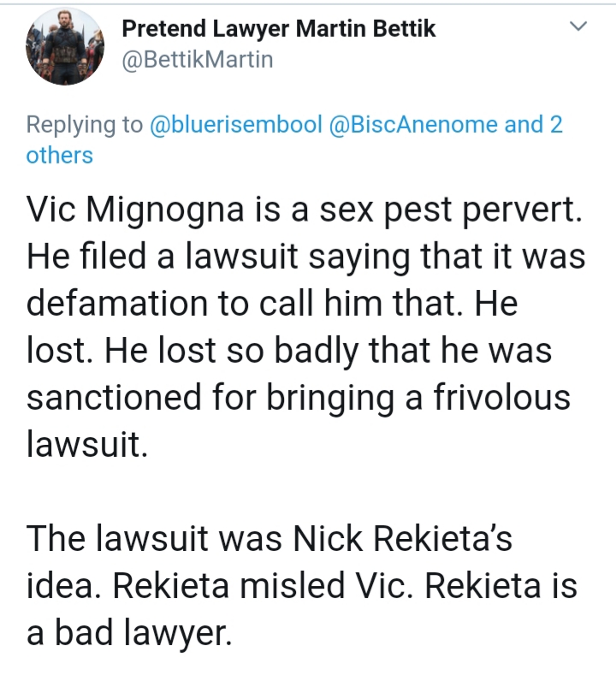Click the line 'lost. He lost so badly that he was'
The height and width of the screenshot is (675, 616).
pos(289,351)
